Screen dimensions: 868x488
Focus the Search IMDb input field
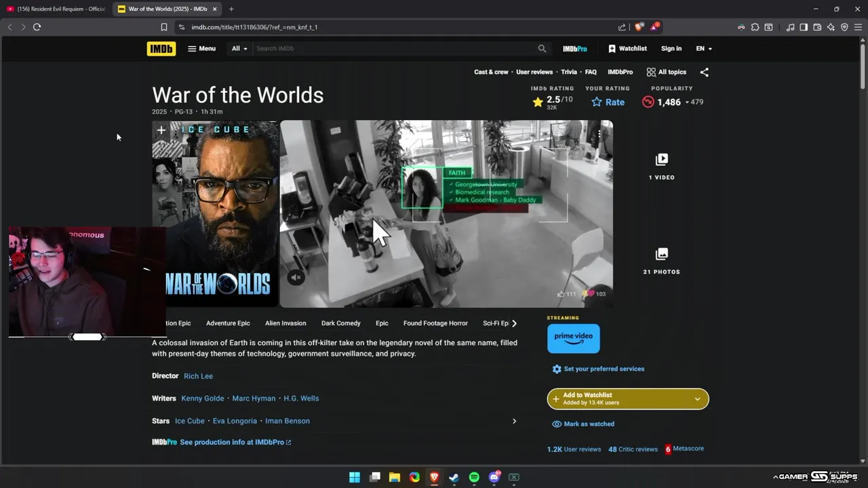394,49
